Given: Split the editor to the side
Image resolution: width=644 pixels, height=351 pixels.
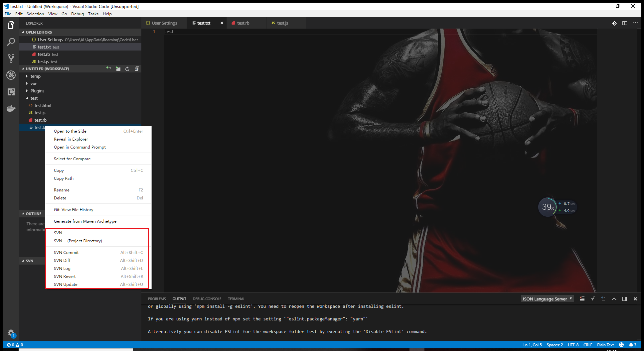Looking at the screenshot, I should tap(625, 23).
